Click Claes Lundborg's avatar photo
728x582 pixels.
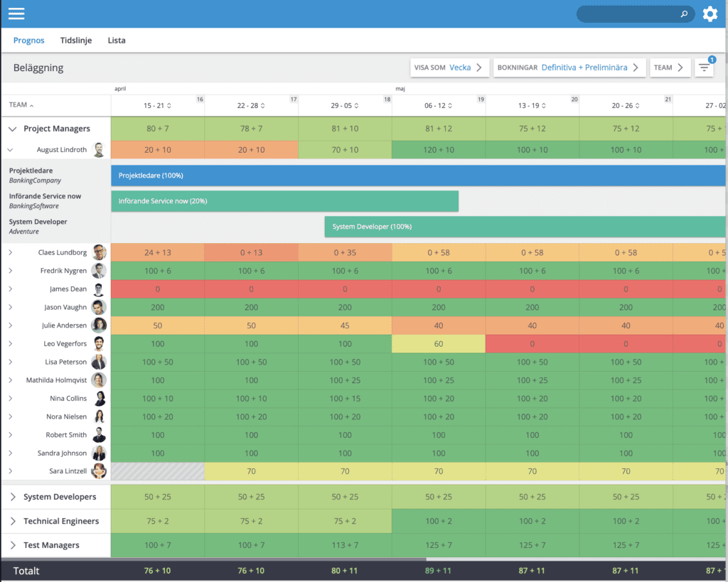coord(99,252)
